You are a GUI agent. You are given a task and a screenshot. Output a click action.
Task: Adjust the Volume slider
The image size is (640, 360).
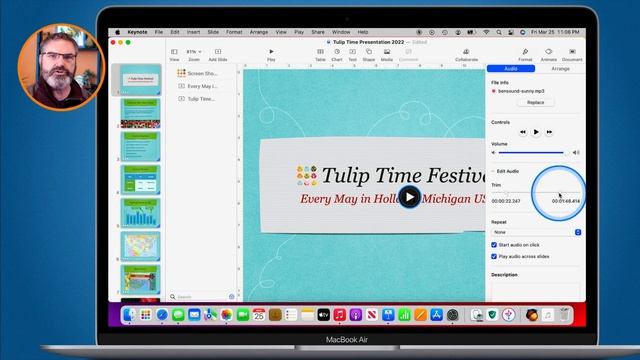tap(532, 153)
